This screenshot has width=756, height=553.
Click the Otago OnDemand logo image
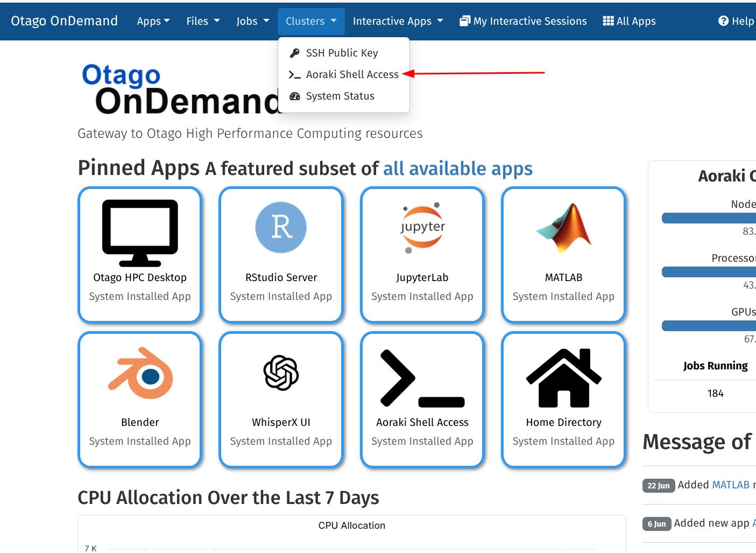pos(180,89)
